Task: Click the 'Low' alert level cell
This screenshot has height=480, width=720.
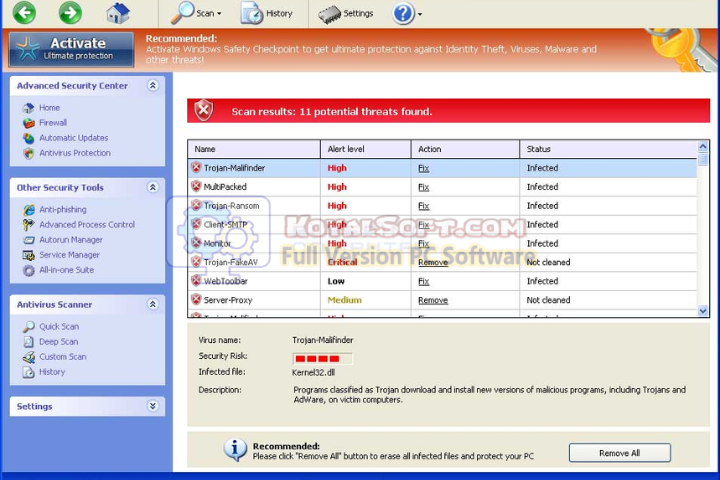Action: click(x=336, y=281)
